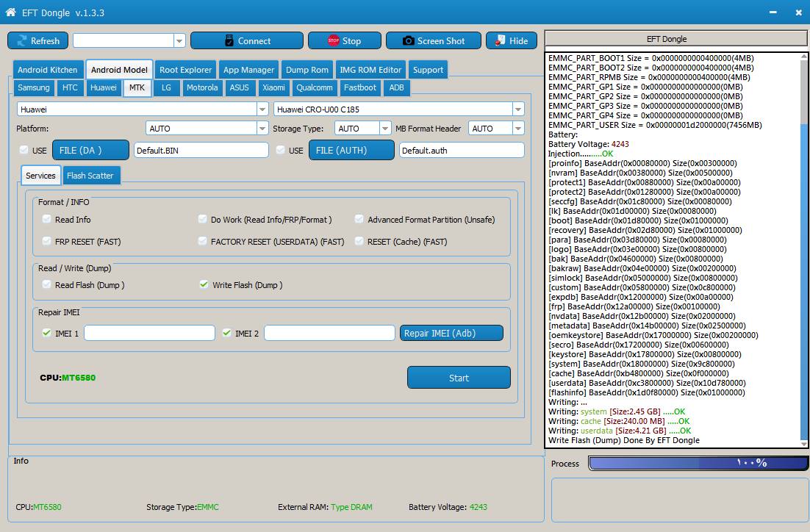This screenshot has height=532, width=810.
Task: Open the App Manager tab
Action: click(x=249, y=70)
